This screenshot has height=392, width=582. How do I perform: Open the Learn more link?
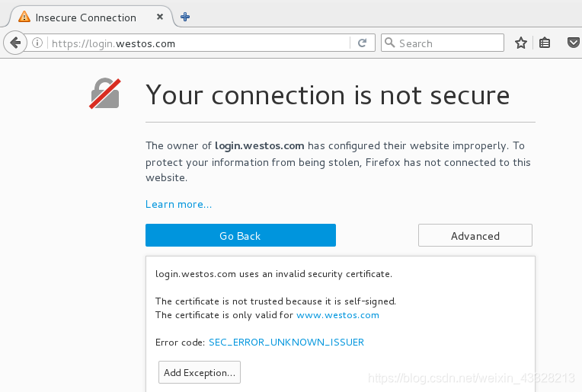tap(178, 204)
